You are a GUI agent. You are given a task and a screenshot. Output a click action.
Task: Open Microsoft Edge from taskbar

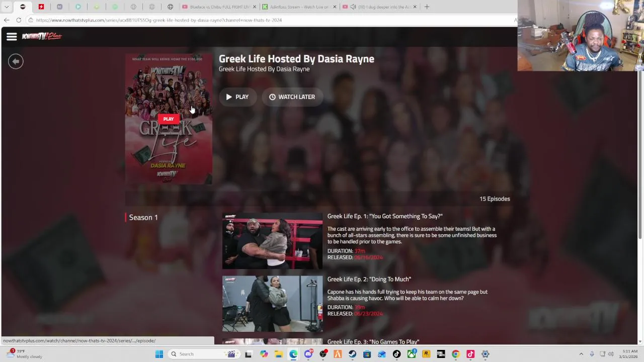click(x=293, y=354)
